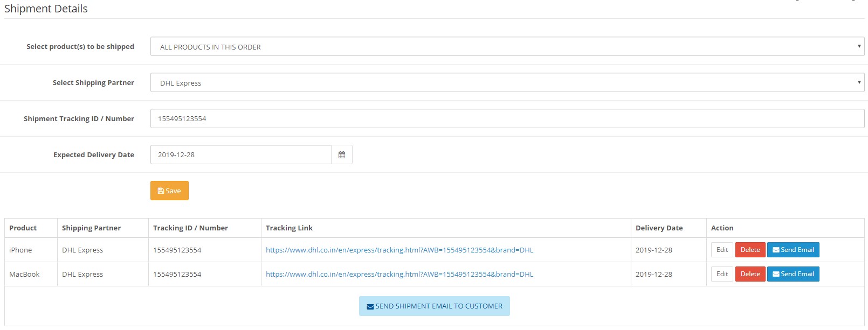Image resolution: width=868 pixels, height=330 pixels.
Task: Click the Expected Delivery Date field
Action: [241, 155]
